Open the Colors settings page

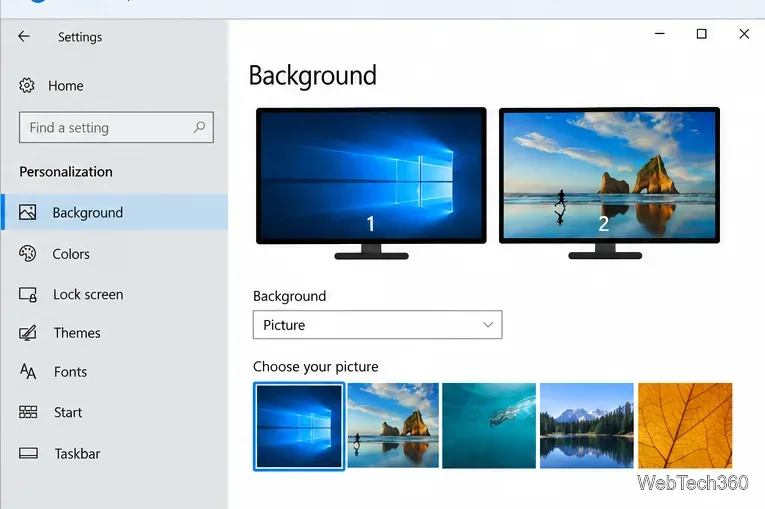pos(115,254)
